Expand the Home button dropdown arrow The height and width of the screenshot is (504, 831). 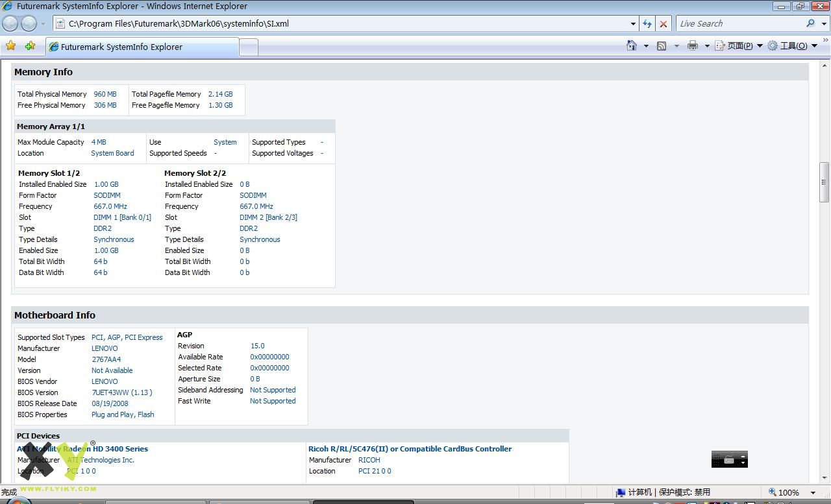(x=645, y=46)
